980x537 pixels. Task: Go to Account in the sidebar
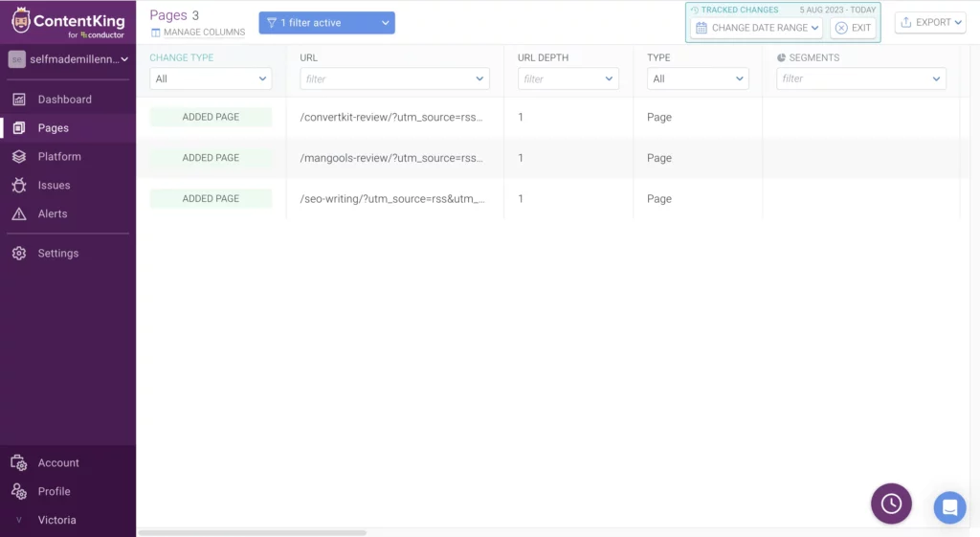(58, 462)
